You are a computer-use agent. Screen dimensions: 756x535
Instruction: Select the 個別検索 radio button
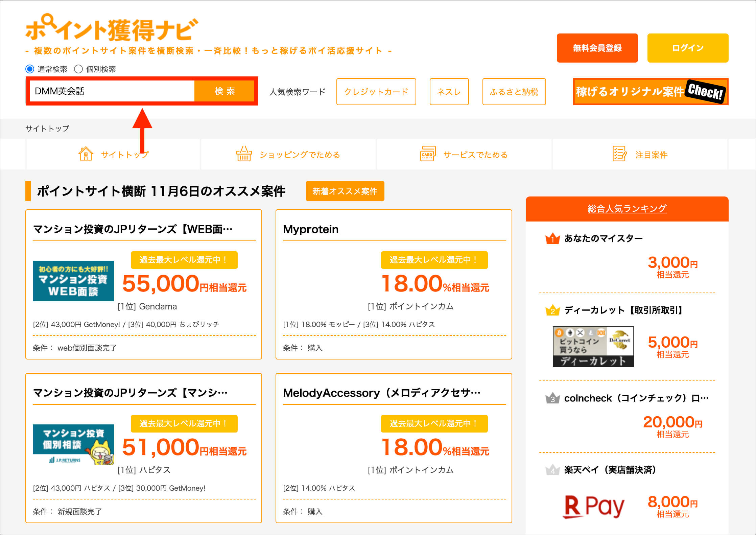pos(78,69)
